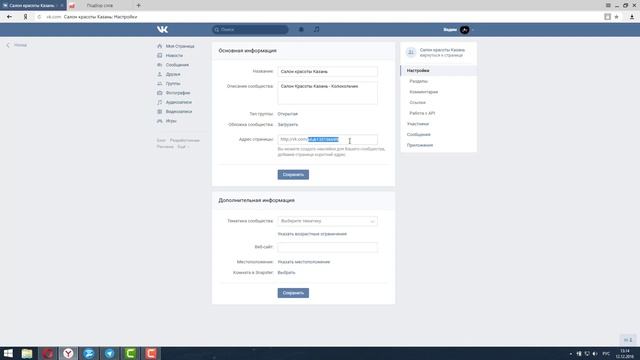The image size is (640, 360).
Task: Open Игры in the left menu
Action: [x=171, y=121]
